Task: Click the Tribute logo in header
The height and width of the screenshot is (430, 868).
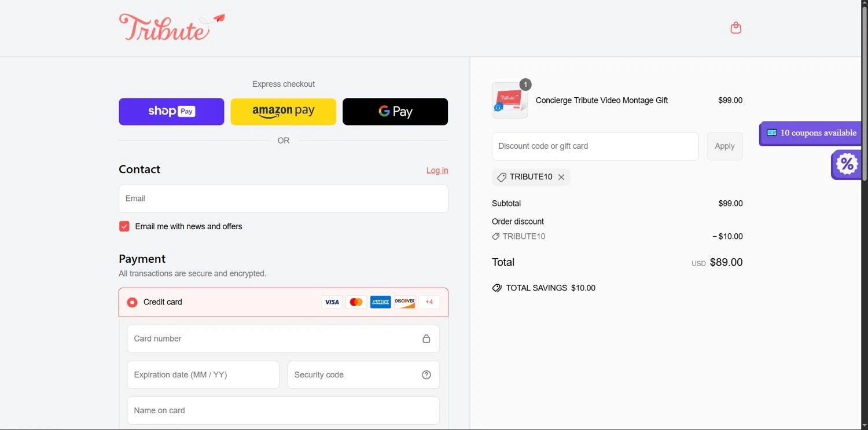Action: [x=172, y=27]
